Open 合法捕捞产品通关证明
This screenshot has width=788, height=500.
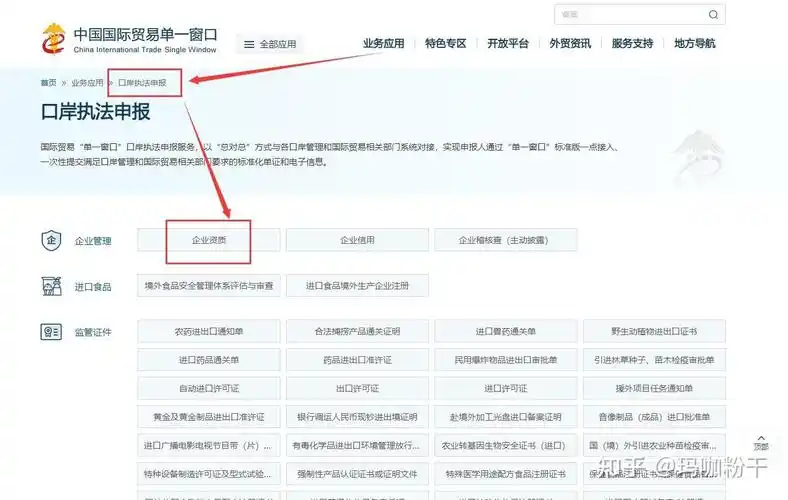tap(357, 332)
